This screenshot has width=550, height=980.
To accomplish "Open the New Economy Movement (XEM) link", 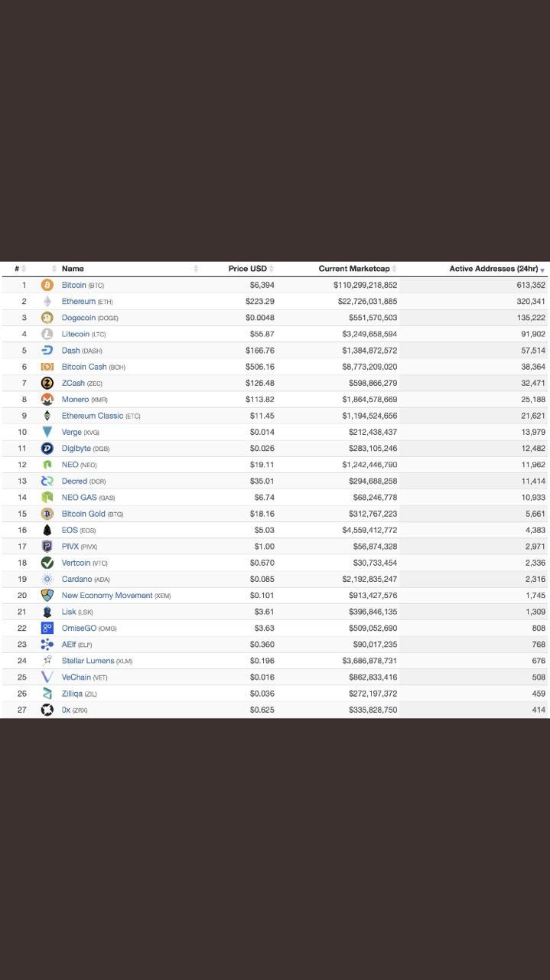I will click(116, 596).
